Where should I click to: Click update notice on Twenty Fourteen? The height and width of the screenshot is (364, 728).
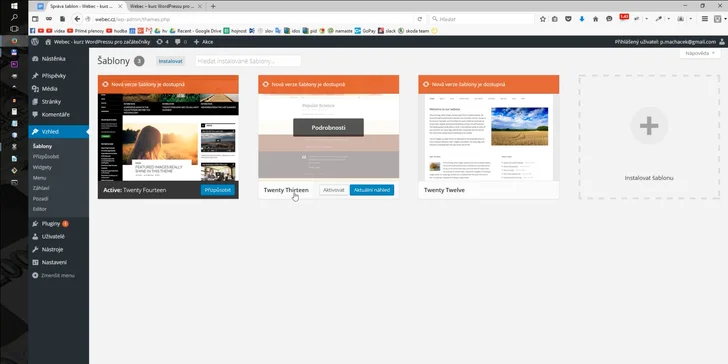[x=168, y=84]
